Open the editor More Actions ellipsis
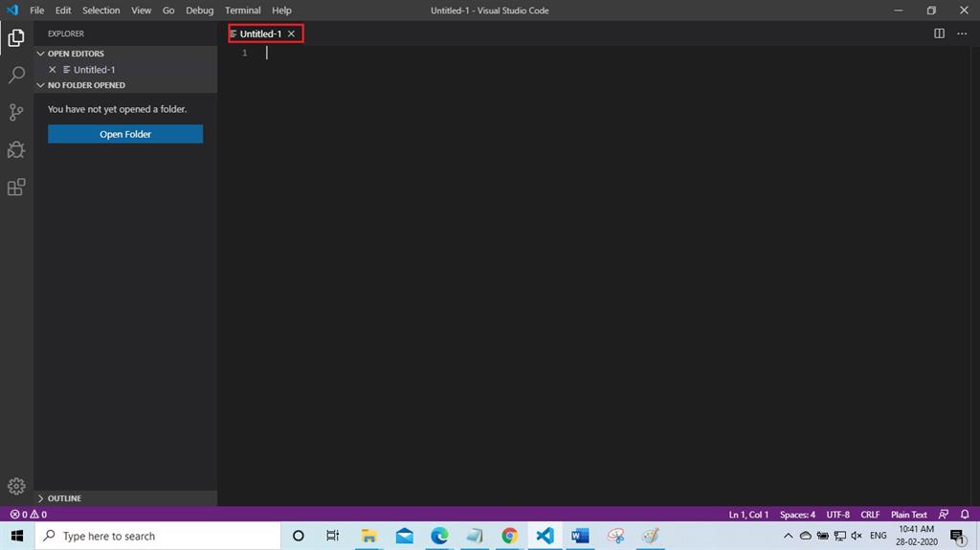Viewport: 980px width, 550px height. pos(962,33)
